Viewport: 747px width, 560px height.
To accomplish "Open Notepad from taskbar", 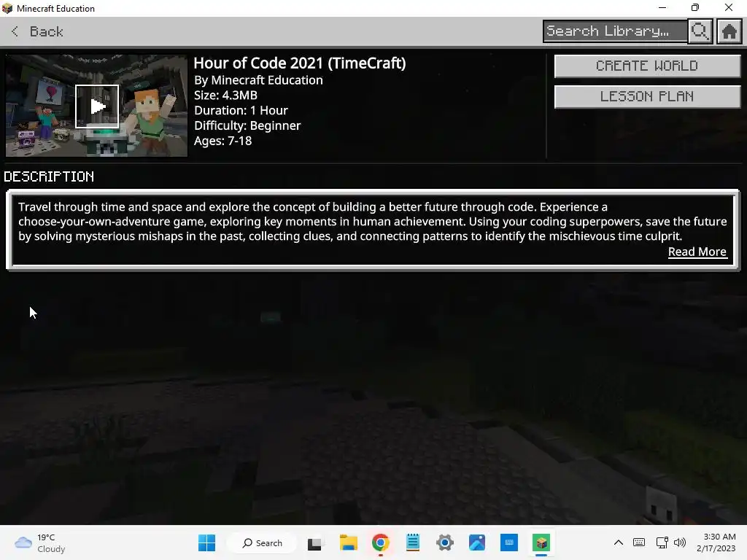I will pyautogui.click(x=413, y=542).
